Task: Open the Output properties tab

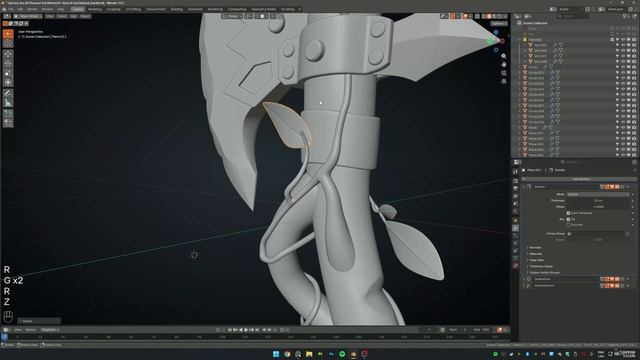Action: tap(516, 189)
